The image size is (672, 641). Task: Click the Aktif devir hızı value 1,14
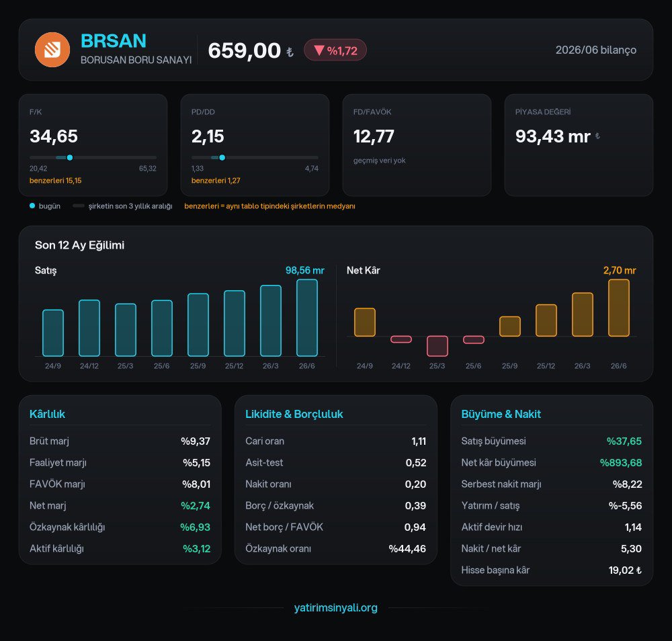click(x=633, y=527)
